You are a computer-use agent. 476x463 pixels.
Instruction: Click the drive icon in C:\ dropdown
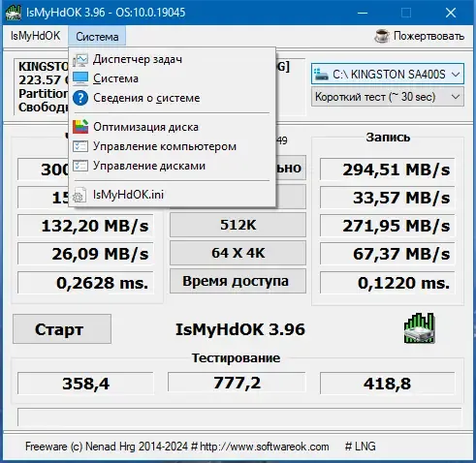point(321,75)
